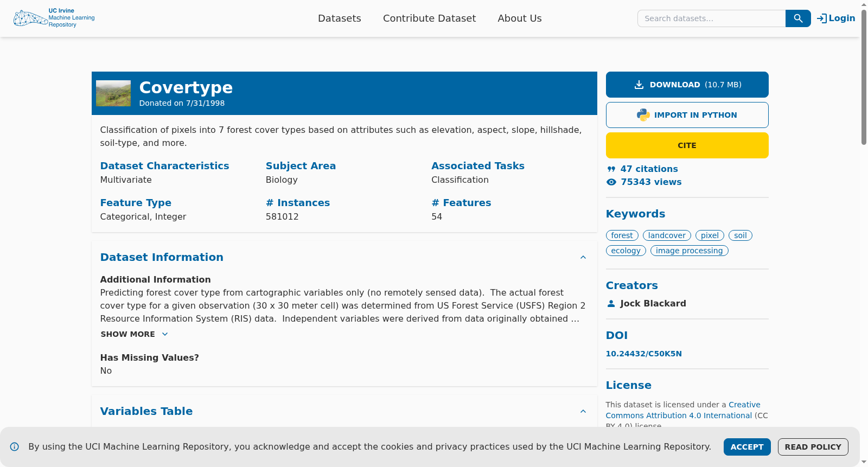
Task: Open the UC Irvine Machine Learning Repository logo
Action: click(x=54, y=18)
